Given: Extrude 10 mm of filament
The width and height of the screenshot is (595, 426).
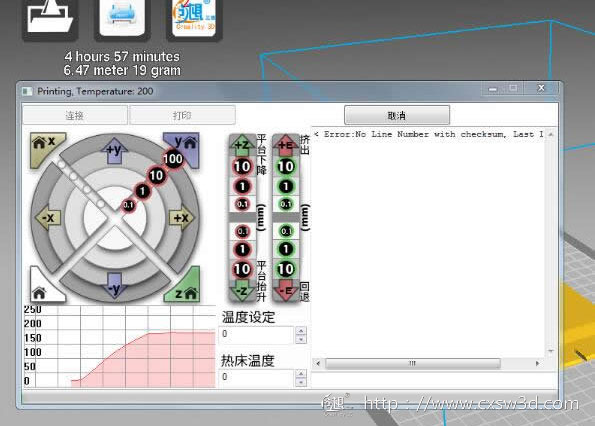Looking at the screenshot, I should [x=286, y=167].
